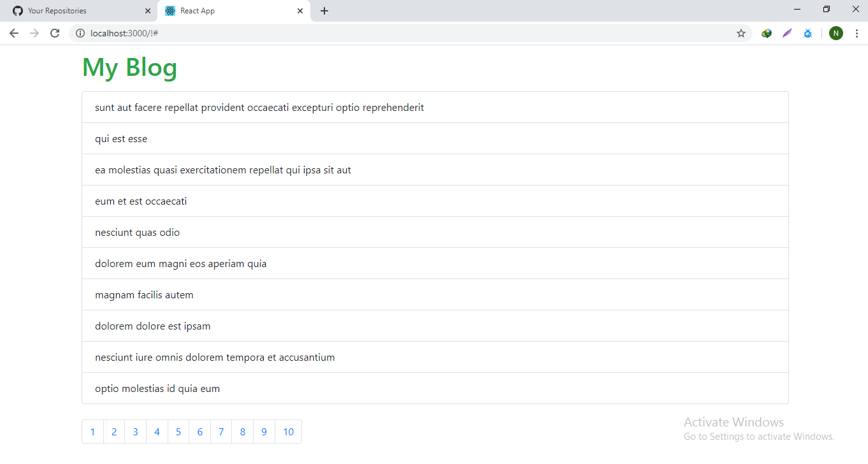
Task: Open the post 'qui est esse'
Action: coord(120,138)
